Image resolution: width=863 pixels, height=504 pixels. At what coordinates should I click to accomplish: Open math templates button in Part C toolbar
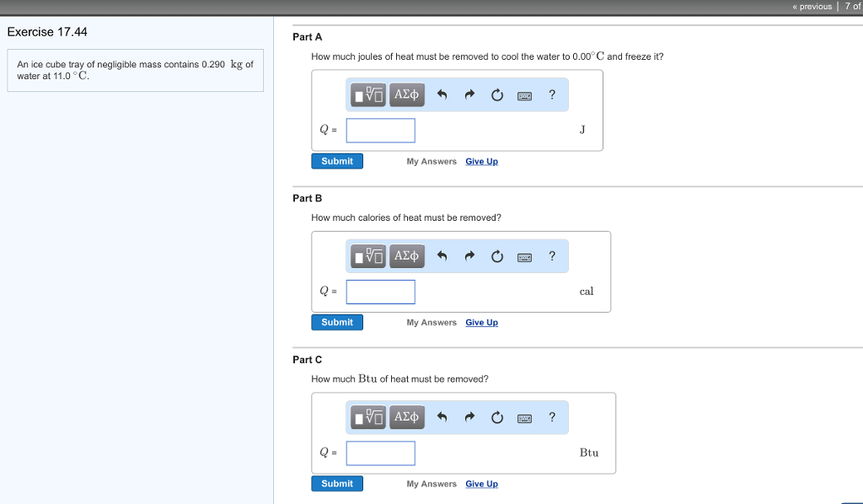(x=368, y=417)
